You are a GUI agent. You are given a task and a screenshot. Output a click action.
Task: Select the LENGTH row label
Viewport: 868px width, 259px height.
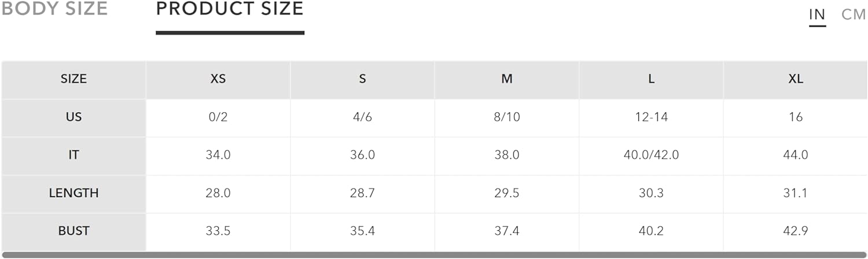click(x=73, y=193)
